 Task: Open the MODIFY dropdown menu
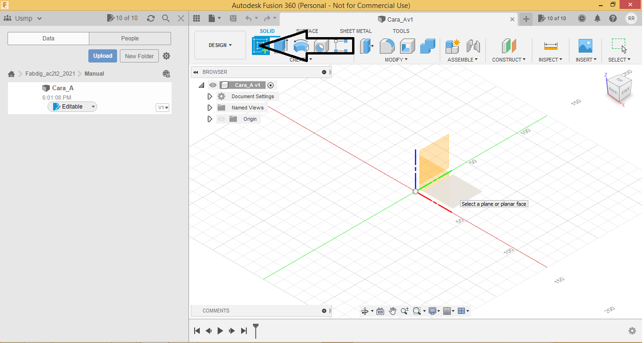396,60
